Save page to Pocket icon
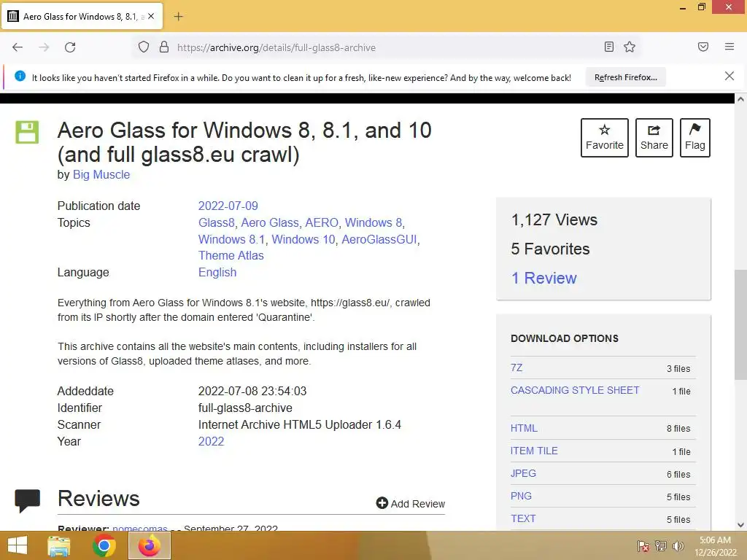 click(x=703, y=47)
